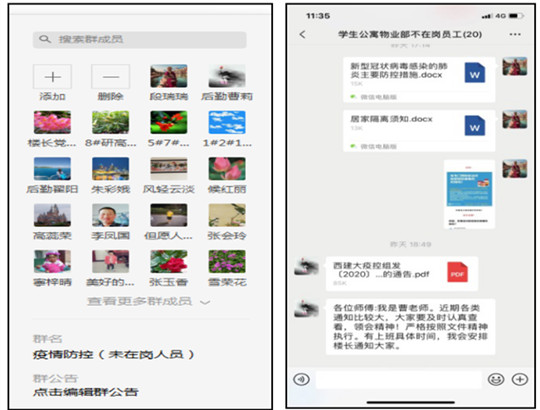Tap sender avatar beside 居家隔离须知.docx
This screenshot has width=540, height=410.
pyautogui.click(x=515, y=119)
